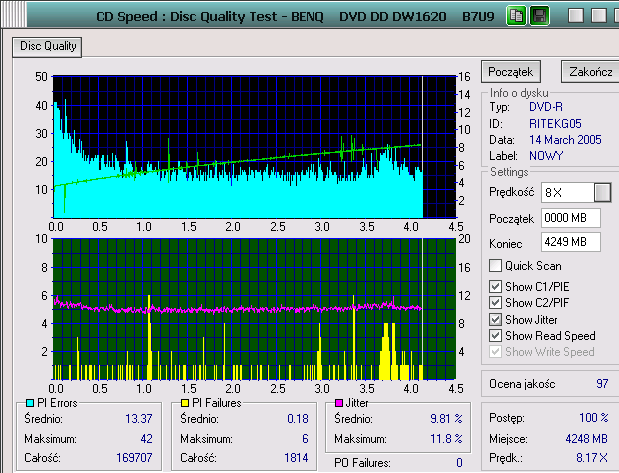Image resolution: width=619 pixels, height=473 pixels.
Task: Uncheck Show C2/PIF checkbox
Action: coord(495,302)
